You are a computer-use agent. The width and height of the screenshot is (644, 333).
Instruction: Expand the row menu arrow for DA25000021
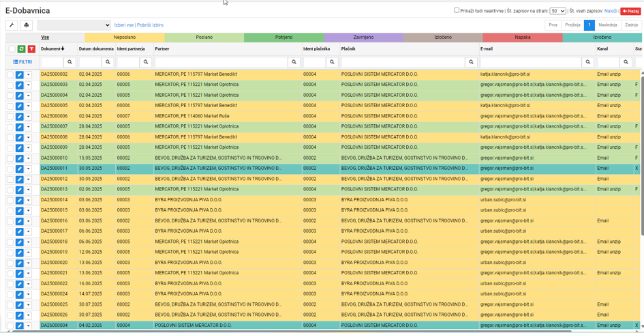click(x=29, y=274)
